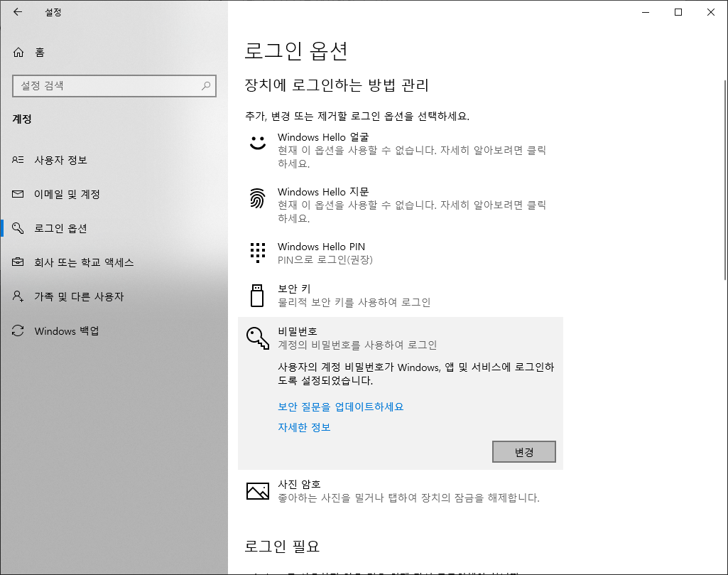
Task: Click the 계정 sidebar heading
Action: [x=22, y=119]
